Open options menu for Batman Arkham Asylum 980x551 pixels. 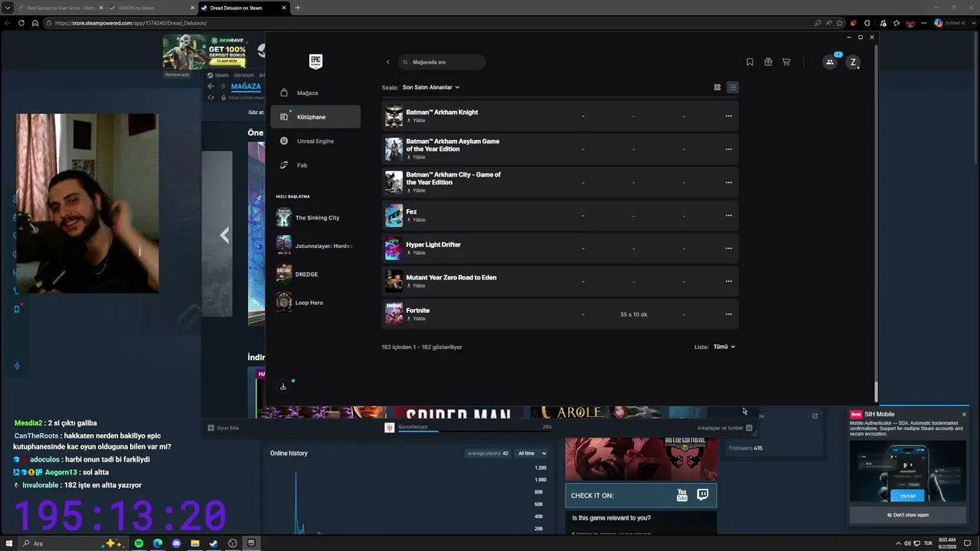pos(729,149)
